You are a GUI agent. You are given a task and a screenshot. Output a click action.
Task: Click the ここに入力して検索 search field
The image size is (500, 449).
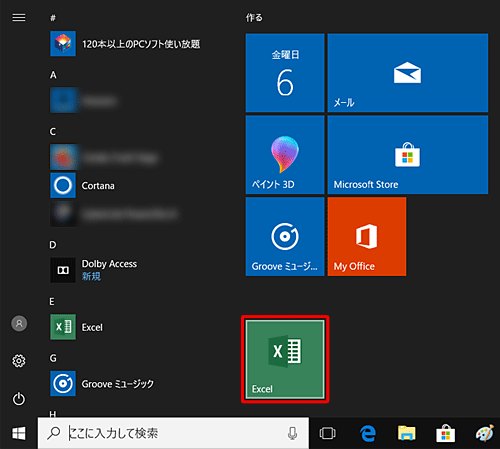(x=173, y=433)
